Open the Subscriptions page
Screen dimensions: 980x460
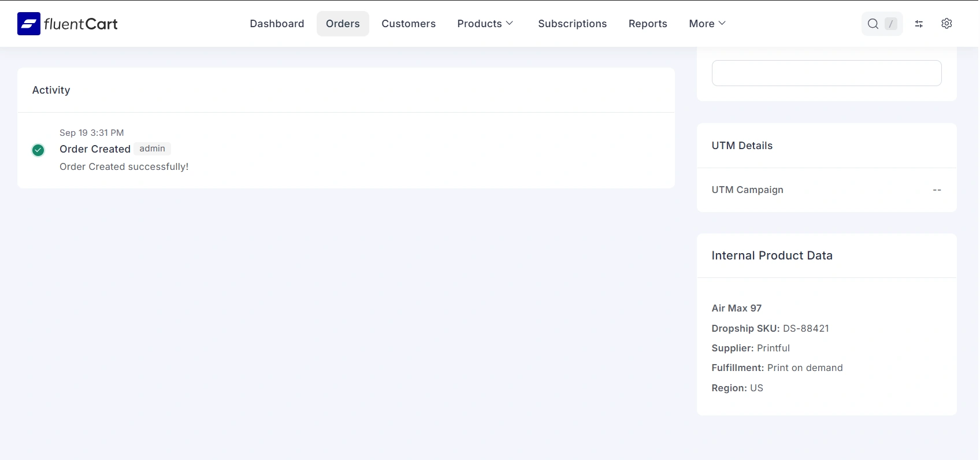pyautogui.click(x=573, y=24)
